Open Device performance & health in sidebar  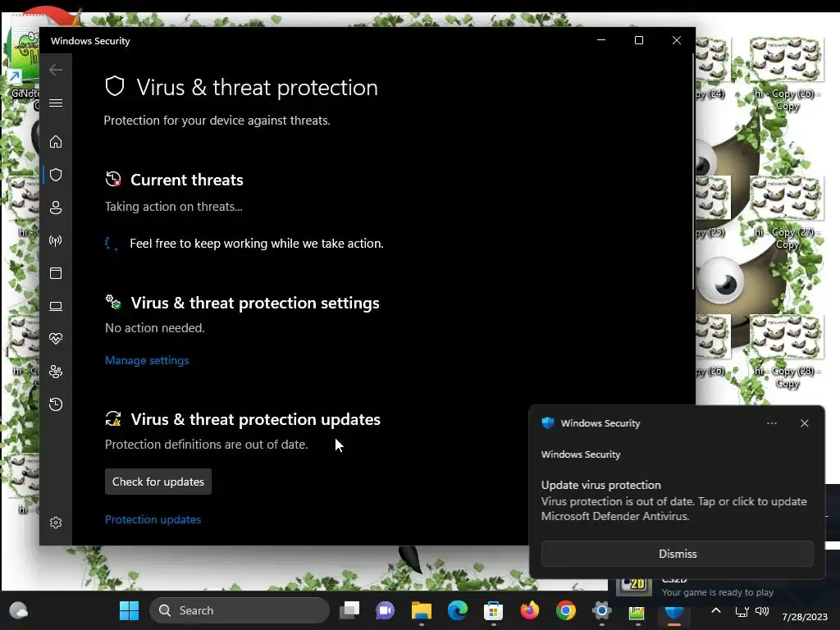[x=56, y=339]
